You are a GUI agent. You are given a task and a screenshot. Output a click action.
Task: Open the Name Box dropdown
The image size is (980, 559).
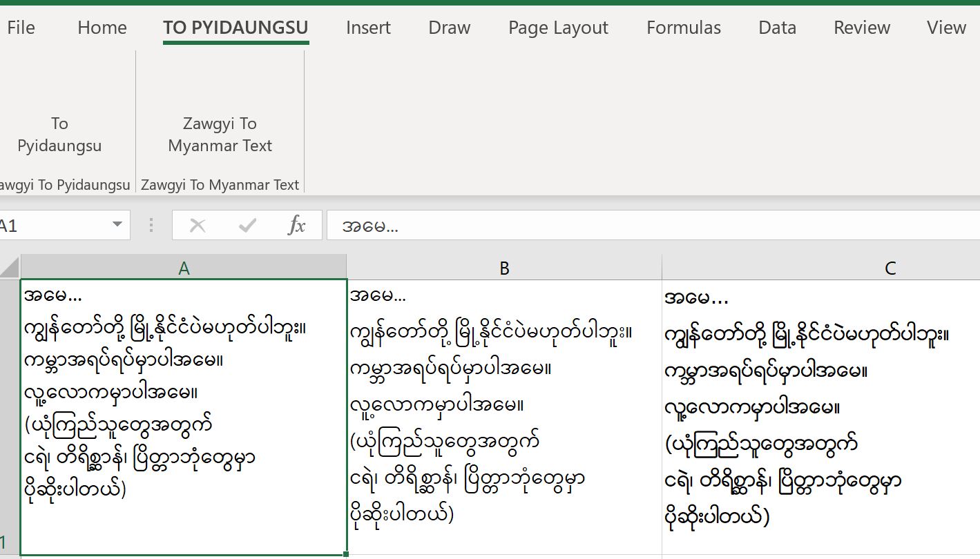[x=119, y=224]
